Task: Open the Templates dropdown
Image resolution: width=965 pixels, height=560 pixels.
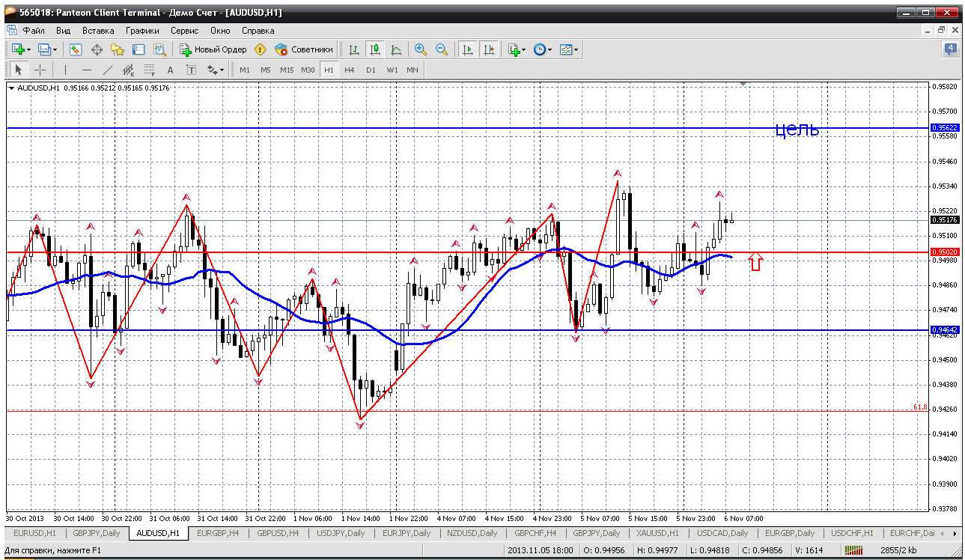Action: (569, 49)
